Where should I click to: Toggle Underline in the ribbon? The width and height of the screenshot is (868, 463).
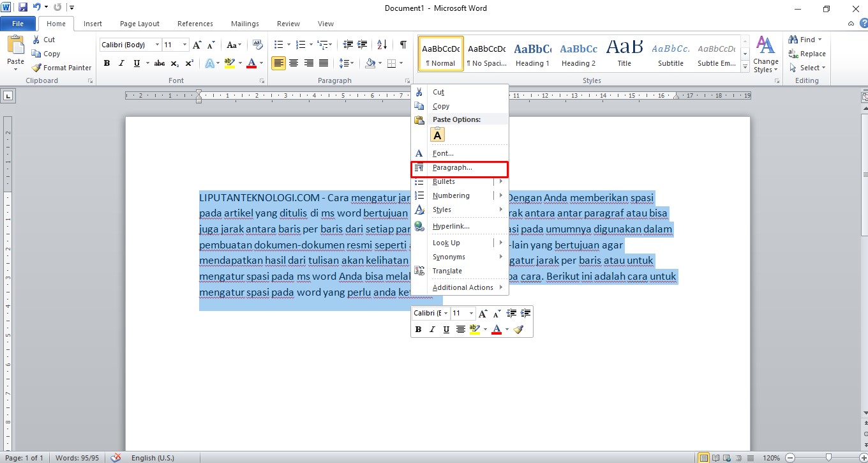[137, 63]
